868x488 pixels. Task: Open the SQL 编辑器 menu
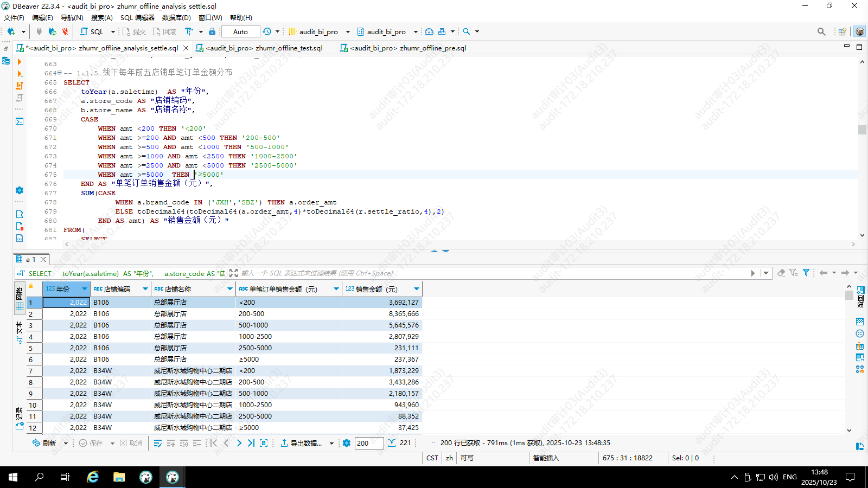click(x=137, y=17)
